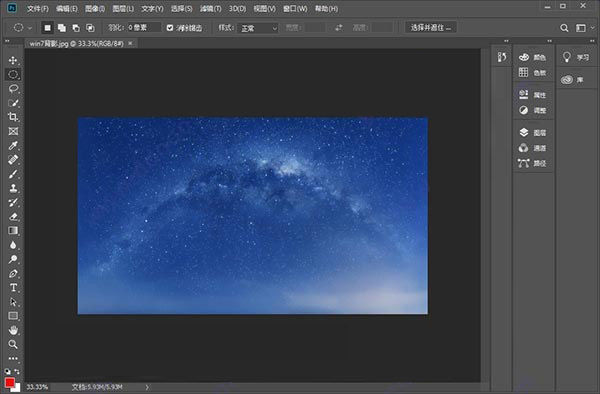The image size is (600, 394).
Task: Open the Adjustments (调整) panel
Action: pos(533,110)
